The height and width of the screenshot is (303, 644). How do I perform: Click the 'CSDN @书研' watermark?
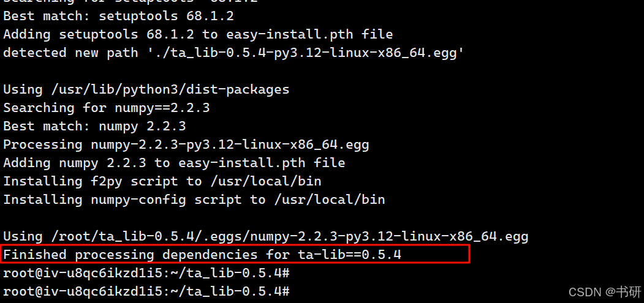coord(605,292)
